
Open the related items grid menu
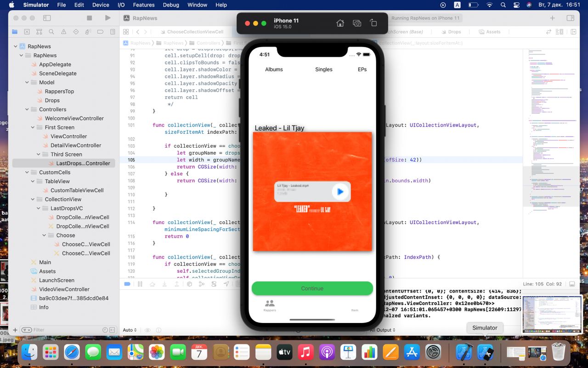(x=126, y=32)
